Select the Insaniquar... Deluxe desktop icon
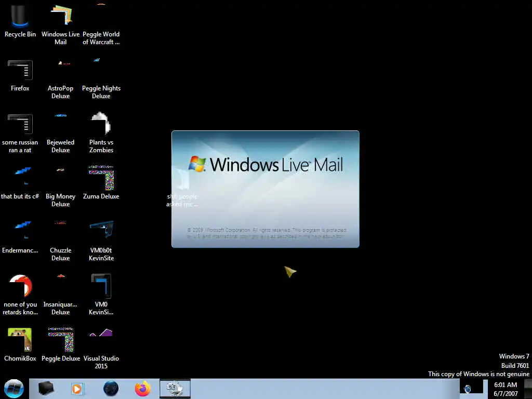532x399 pixels. 60,295
